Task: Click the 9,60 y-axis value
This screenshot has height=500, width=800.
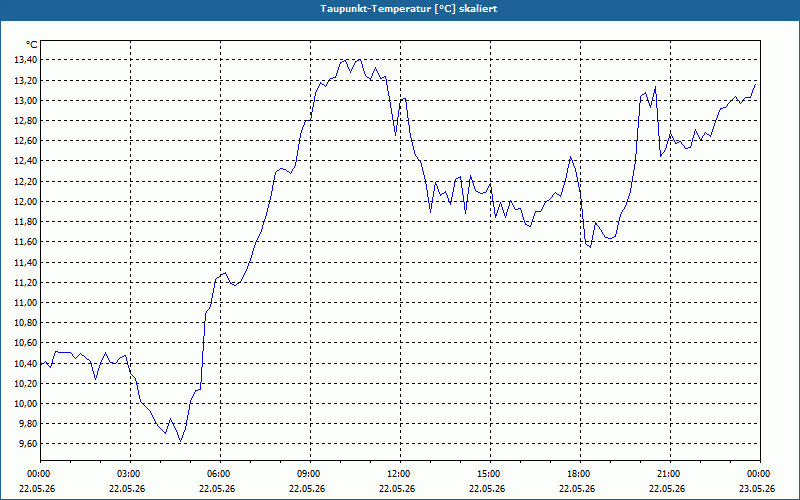Action: (x=29, y=444)
